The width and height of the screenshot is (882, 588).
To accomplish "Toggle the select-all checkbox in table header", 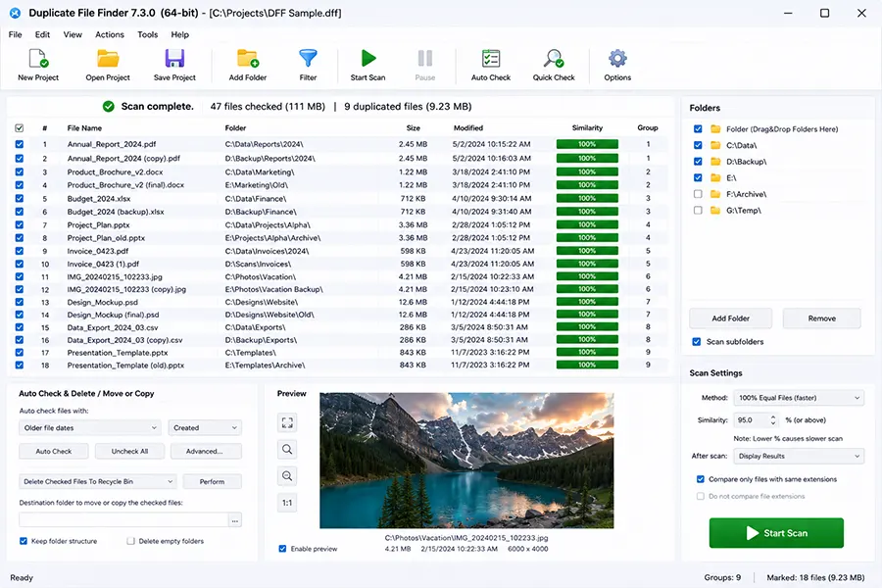I will (x=20, y=128).
